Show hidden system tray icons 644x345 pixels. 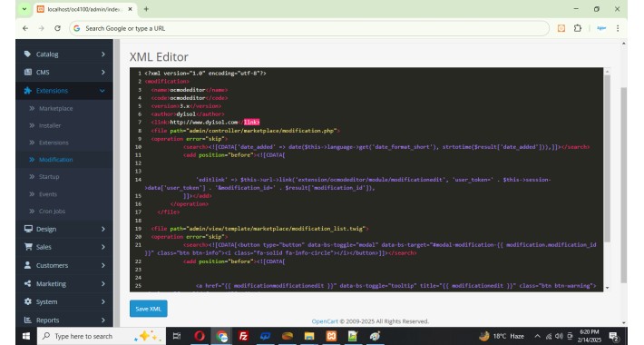click(537, 336)
